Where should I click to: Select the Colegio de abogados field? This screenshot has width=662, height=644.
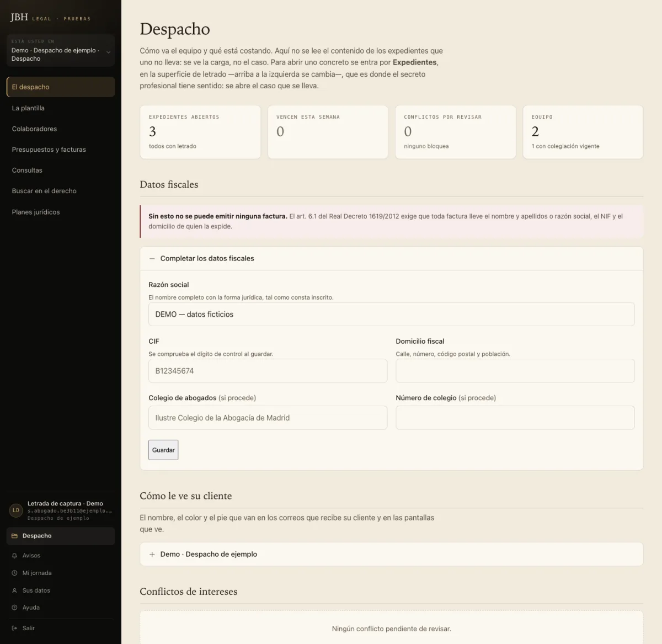(268, 418)
